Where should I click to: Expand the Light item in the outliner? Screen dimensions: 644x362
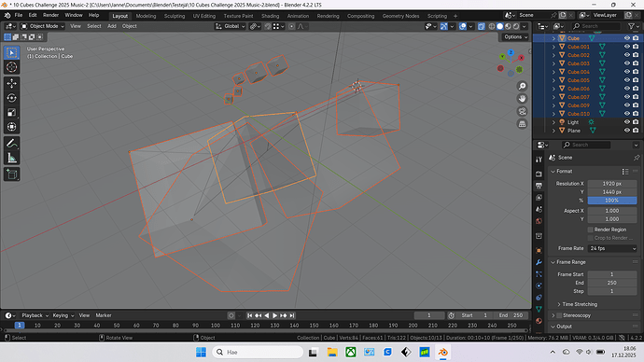point(553,122)
